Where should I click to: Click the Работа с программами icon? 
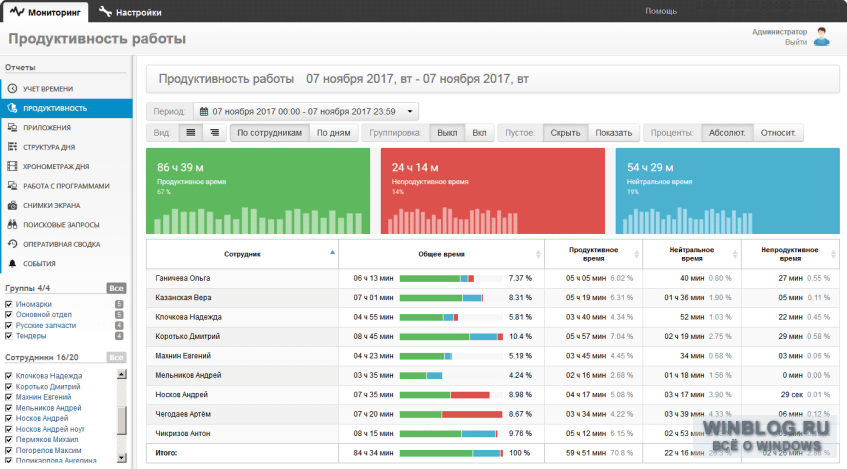coord(12,186)
